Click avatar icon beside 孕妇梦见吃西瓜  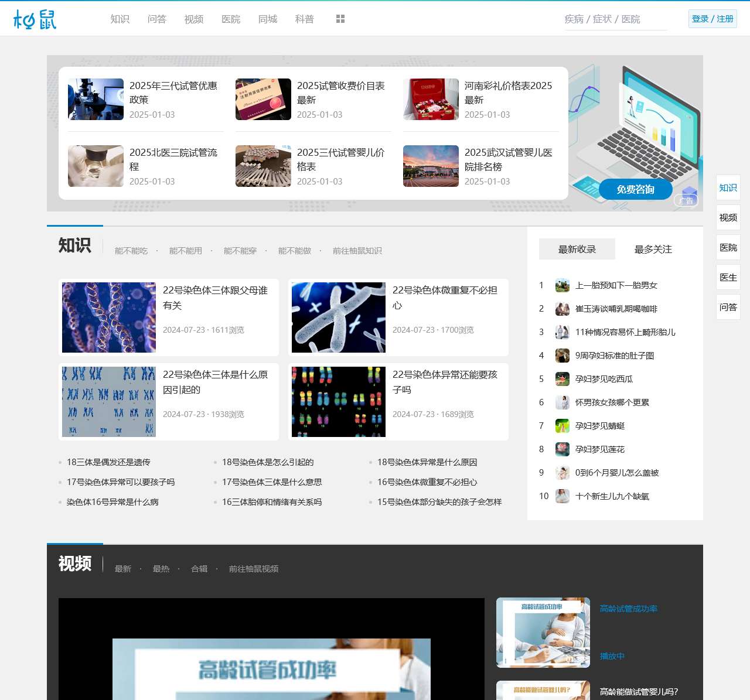click(x=562, y=379)
